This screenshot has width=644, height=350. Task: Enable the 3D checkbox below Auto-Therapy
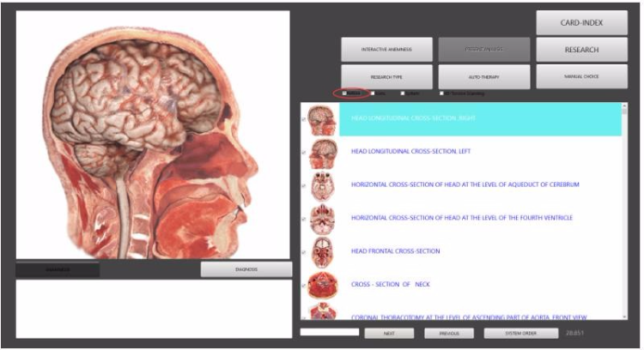(x=441, y=94)
